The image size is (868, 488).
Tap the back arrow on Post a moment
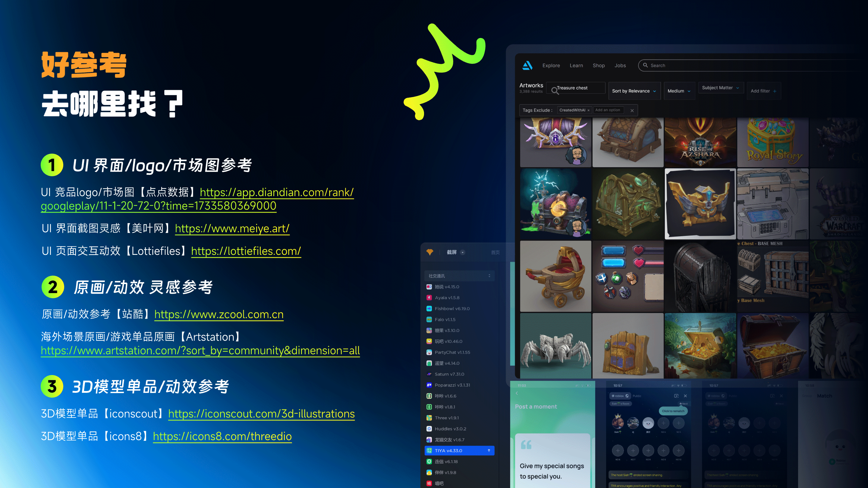coord(517,393)
